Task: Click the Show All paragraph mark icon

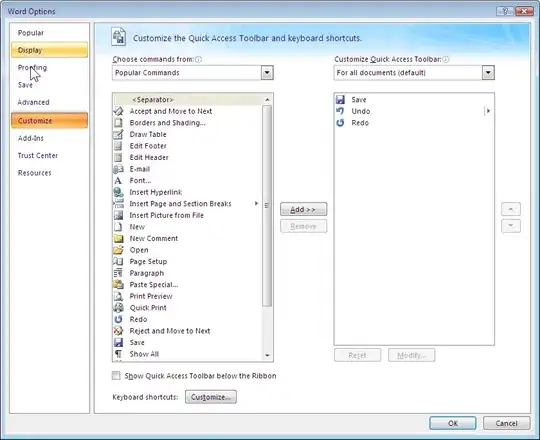Action: coord(118,354)
